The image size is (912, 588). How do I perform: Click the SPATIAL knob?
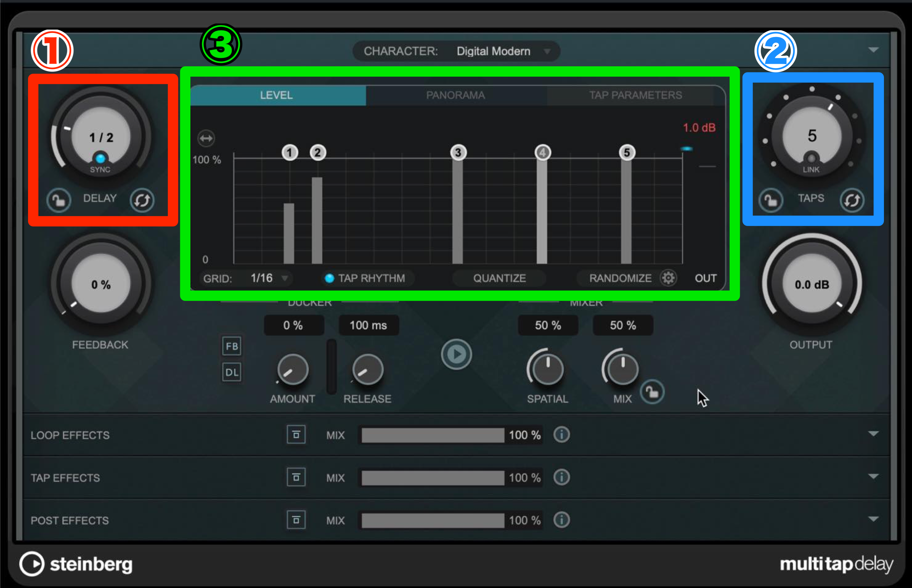click(x=547, y=369)
